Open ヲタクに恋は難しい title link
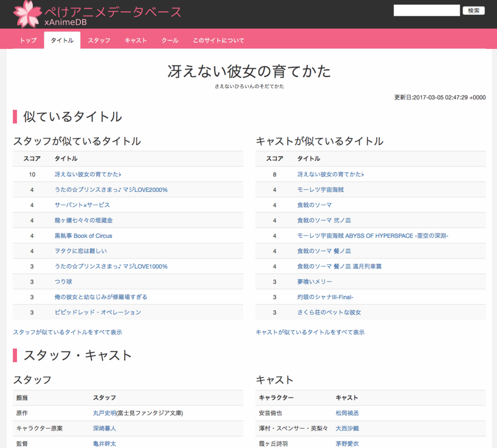Viewport: 497px width, 448px height. coord(81,251)
